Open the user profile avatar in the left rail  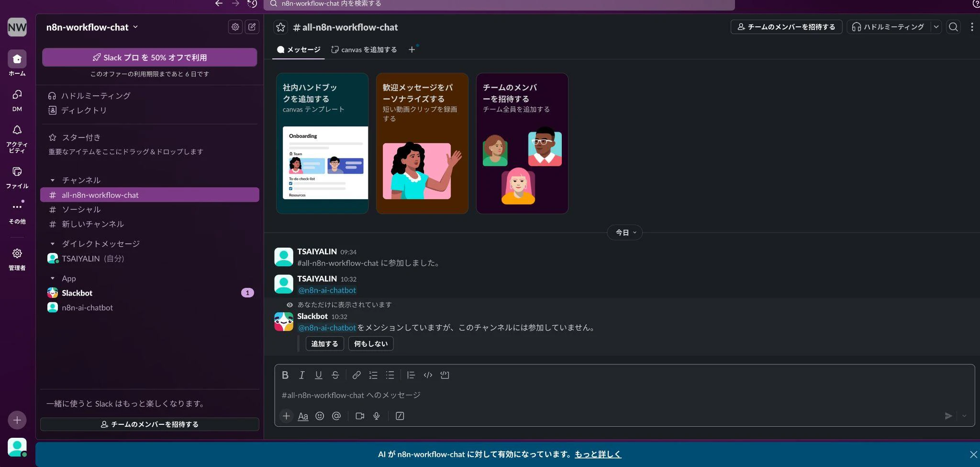coord(17,447)
